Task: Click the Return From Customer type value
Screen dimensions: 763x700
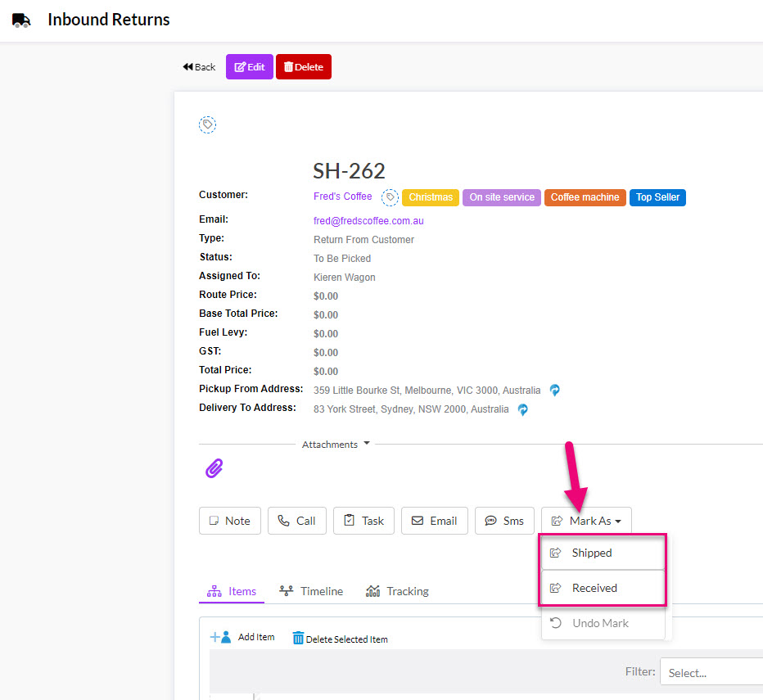Action: pyautogui.click(x=363, y=240)
